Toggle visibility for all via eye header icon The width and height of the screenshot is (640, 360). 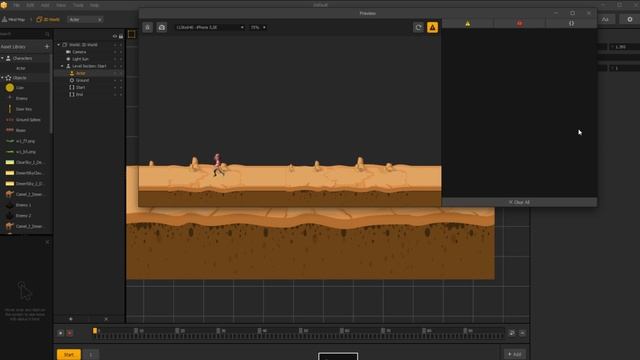tap(115, 36)
